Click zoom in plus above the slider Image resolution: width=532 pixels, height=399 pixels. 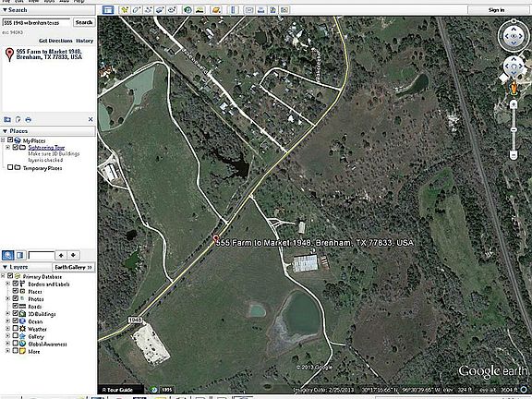point(514,104)
